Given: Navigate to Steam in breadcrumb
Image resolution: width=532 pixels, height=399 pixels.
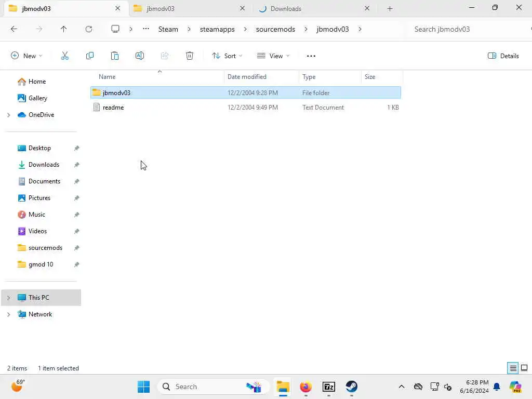Looking at the screenshot, I should [x=168, y=29].
